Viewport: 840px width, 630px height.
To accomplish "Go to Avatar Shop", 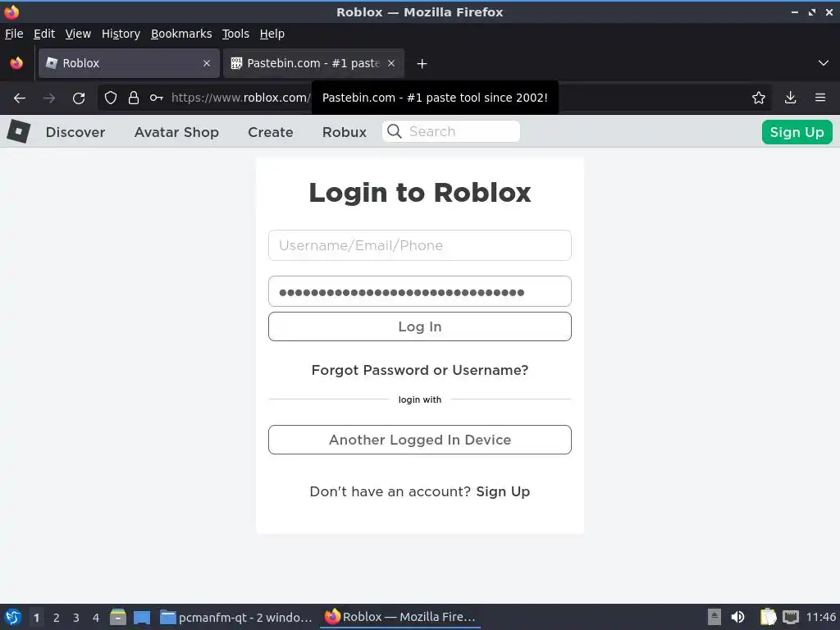I will pyautogui.click(x=177, y=132).
